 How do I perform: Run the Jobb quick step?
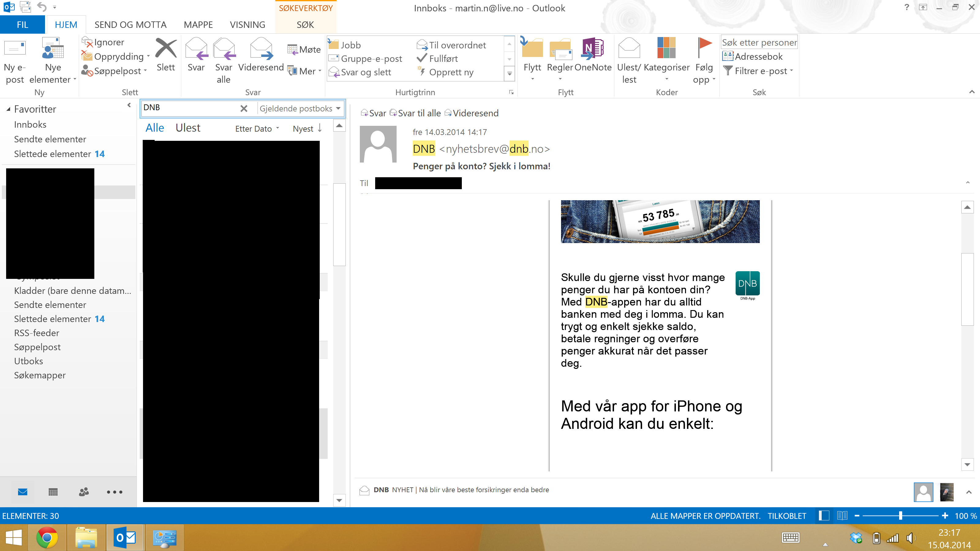click(344, 45)
